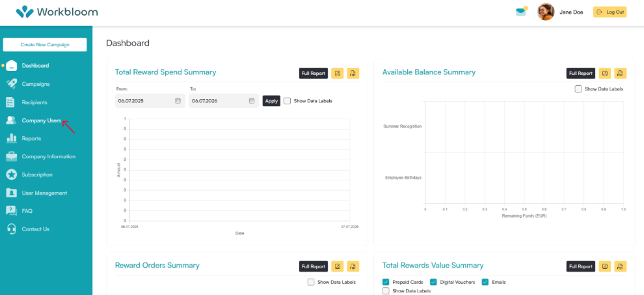Click Jane Doe's profile avatar
644x295 pixels.
tap(546, 12)
